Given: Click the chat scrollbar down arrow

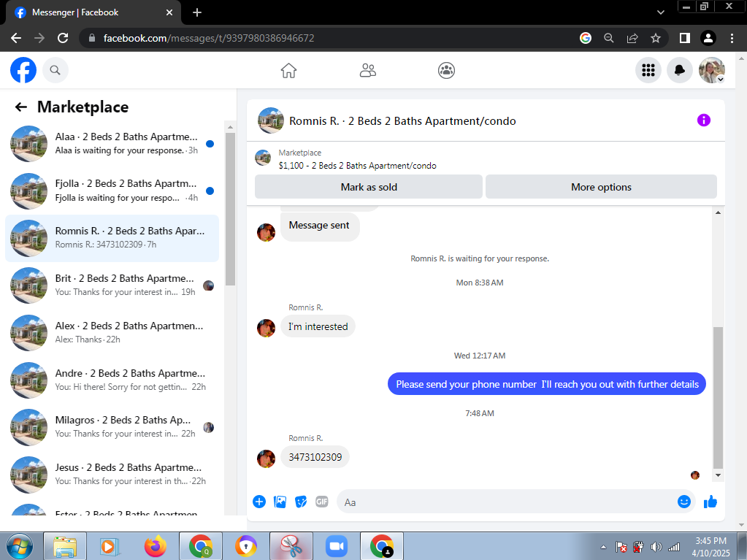Looking at the screenshot, I should coord(718,475).
